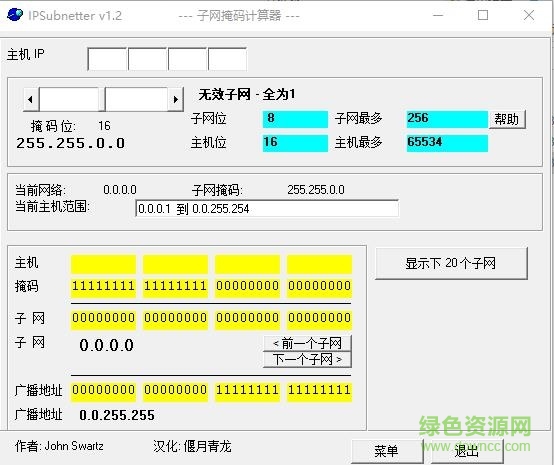554x465 pixels.
Task: Click the subnet address 0.0.0.0 text
Action: 106,345
